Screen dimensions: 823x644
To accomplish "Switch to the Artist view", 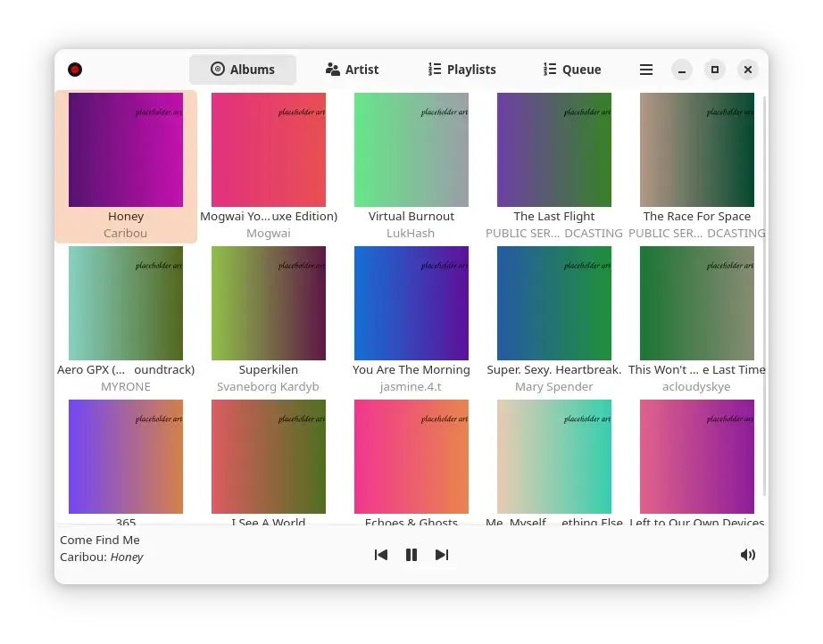I will [x=352, y=69].
